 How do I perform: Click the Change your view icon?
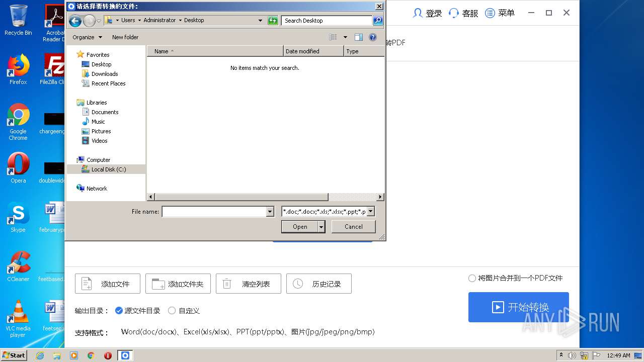333,37
